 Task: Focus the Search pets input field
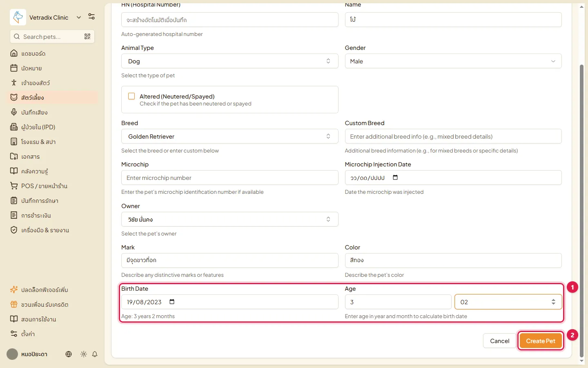coord(52,36)
